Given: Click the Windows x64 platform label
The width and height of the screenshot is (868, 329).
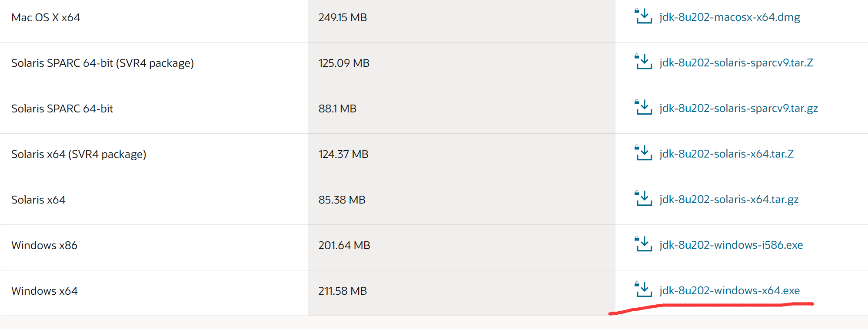Looking at the screenshot, I should [44, 291].
